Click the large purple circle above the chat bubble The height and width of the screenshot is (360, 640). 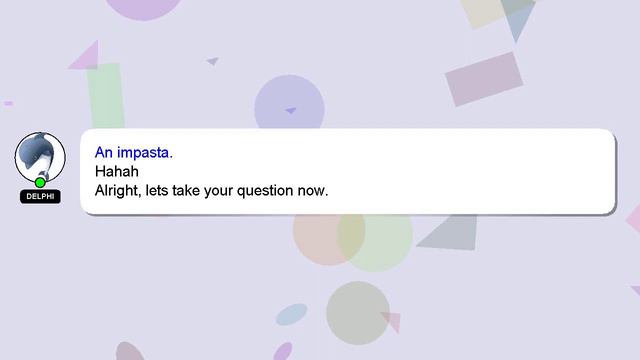click(289, 104)
